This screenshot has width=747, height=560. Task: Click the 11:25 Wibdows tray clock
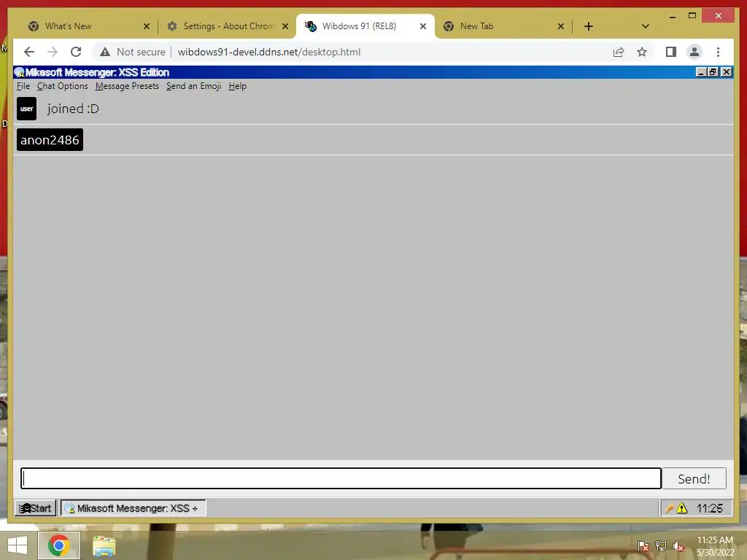click(709, 508)
